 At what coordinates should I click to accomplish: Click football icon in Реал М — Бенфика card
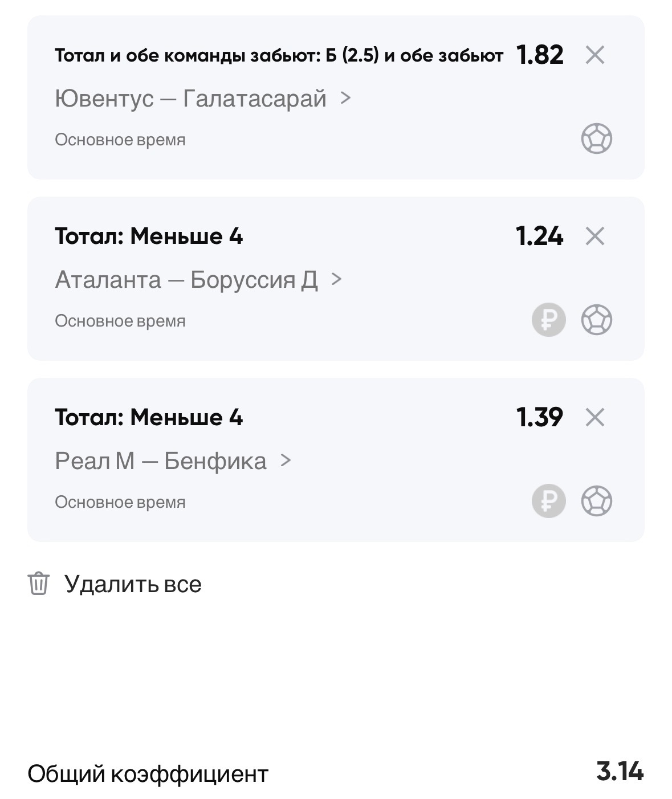[596, 501]
